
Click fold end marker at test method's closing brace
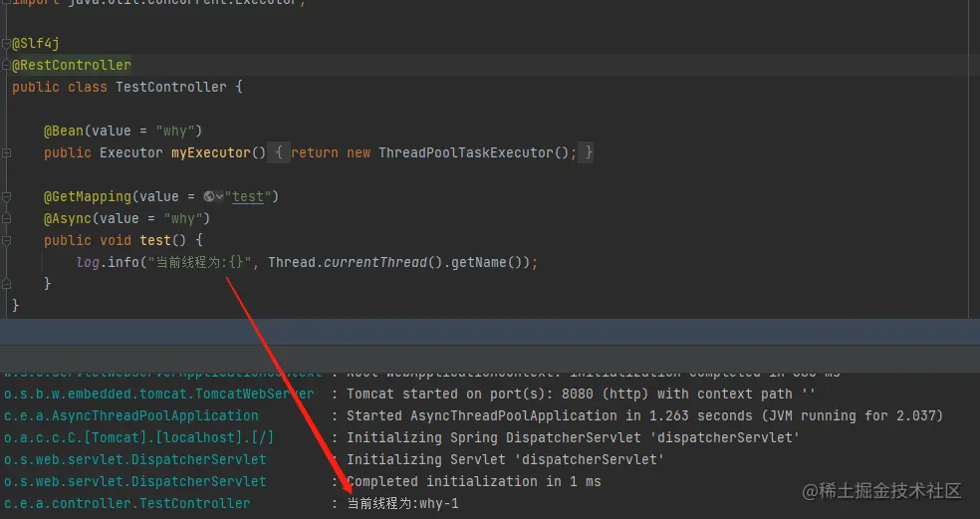coord(6,284)
